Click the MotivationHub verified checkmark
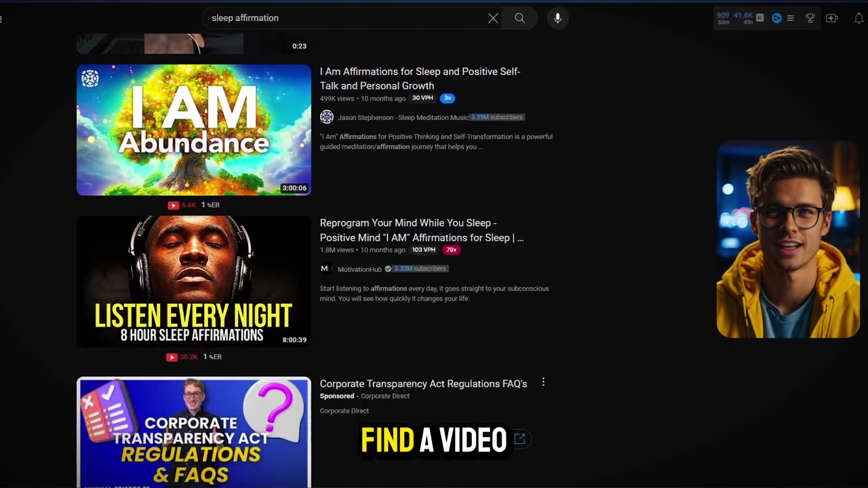Viewport: 868px width, 488px height. [388, 269]
